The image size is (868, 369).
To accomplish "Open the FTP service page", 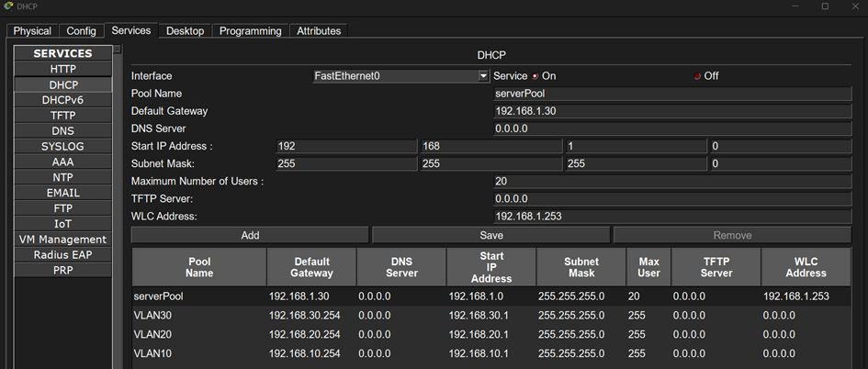I will 63,208.
